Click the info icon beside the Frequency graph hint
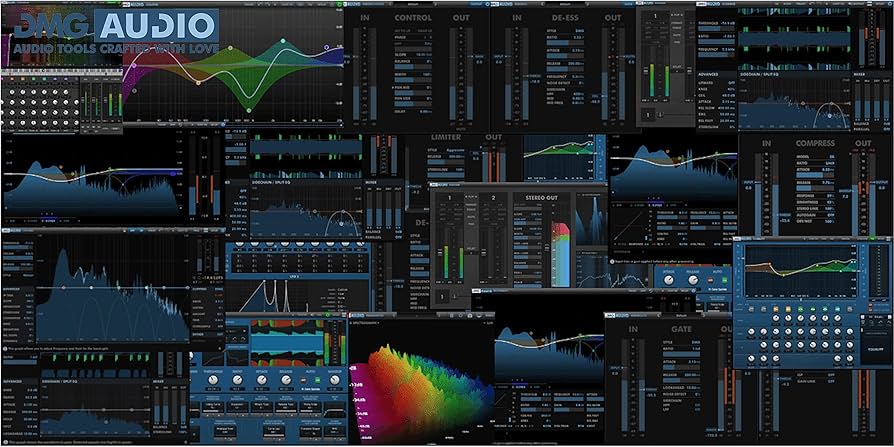The image size is (894, 447). point(5,349)
